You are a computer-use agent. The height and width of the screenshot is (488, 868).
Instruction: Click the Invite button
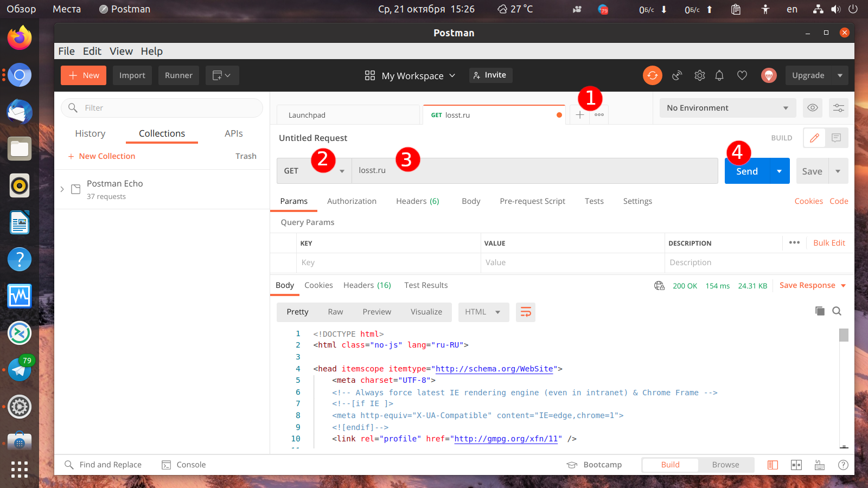[x=490, y=75]
